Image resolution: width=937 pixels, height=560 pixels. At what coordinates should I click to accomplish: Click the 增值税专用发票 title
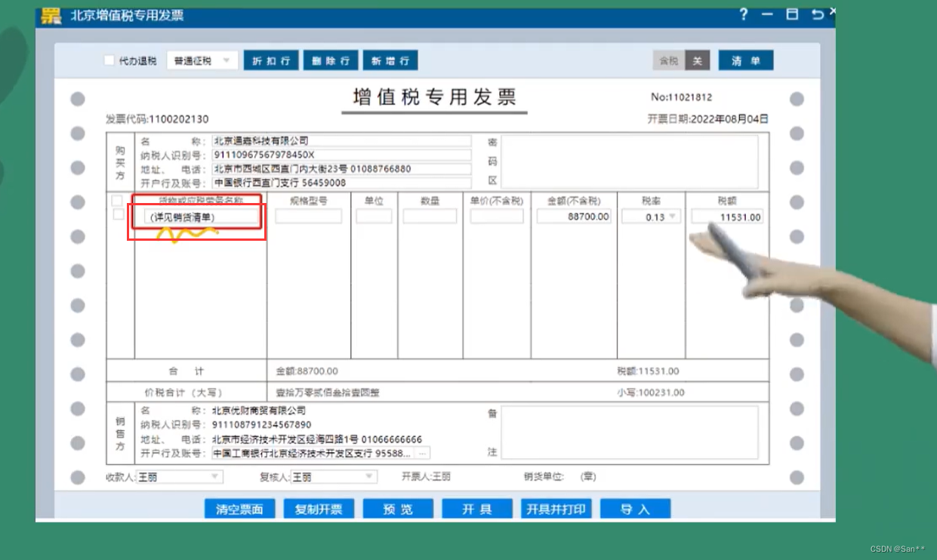click(x=435, y=97)
